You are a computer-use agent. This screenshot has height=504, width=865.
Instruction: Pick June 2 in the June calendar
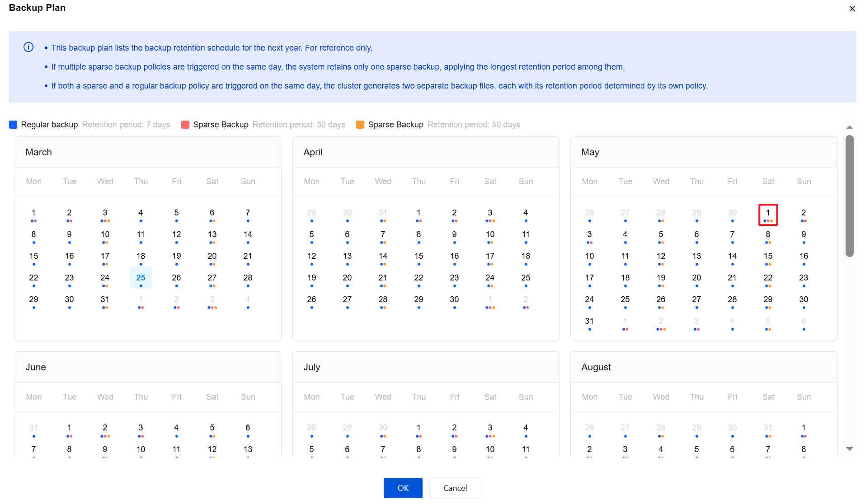(105, 428)
